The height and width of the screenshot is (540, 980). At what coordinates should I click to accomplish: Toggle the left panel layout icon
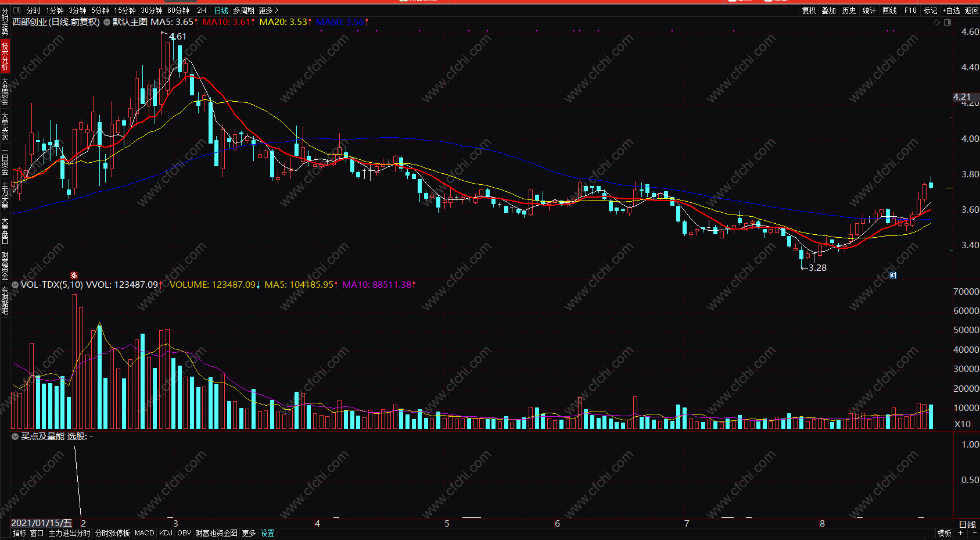(x=16, y=10)
